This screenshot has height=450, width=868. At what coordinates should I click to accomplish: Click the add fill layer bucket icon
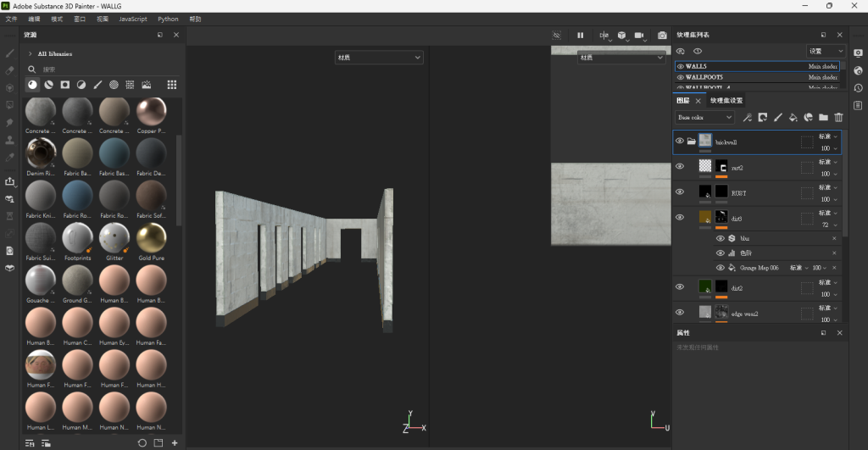click(793, 118)
